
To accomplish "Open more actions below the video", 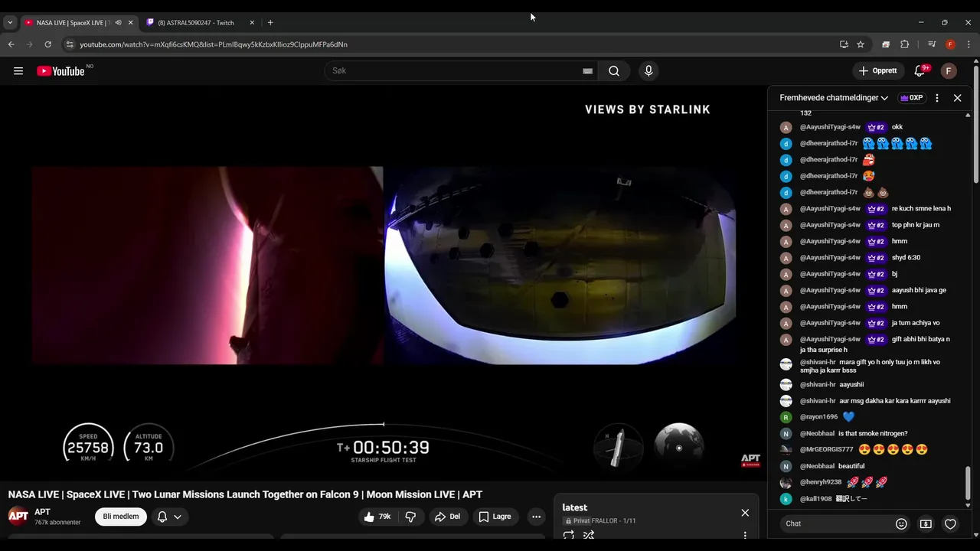I will coord(536,517).
